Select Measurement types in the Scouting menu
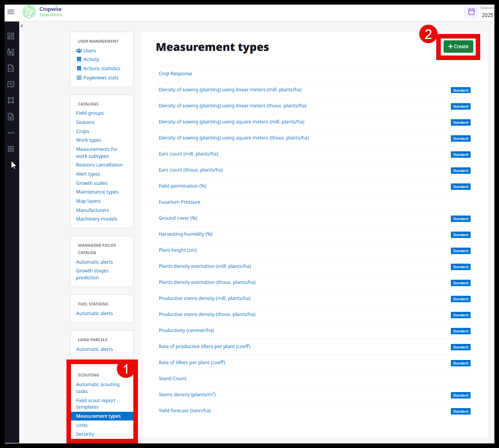Screen dimensions: 499x448 99,416
